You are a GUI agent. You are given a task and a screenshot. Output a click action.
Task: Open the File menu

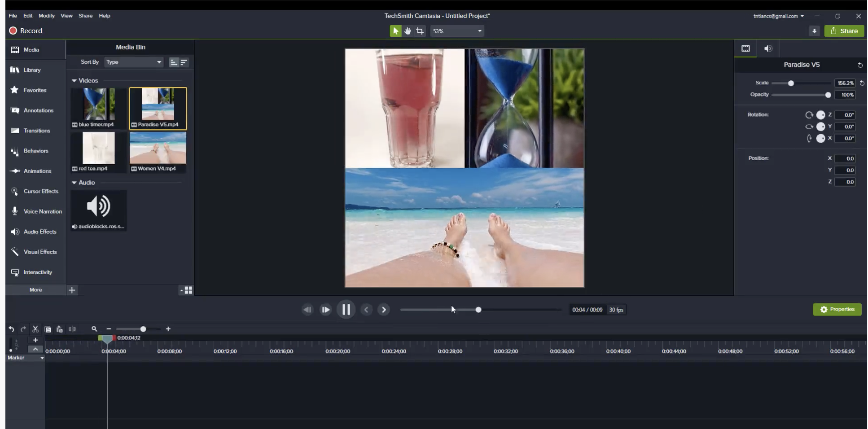[13, 16]
